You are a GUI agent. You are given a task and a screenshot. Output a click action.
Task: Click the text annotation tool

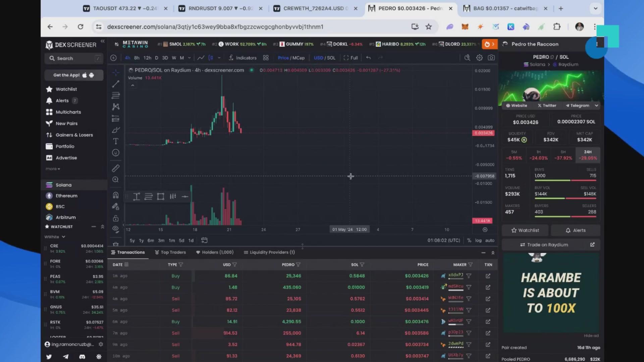pyautogui.click(x=116, y=141)
